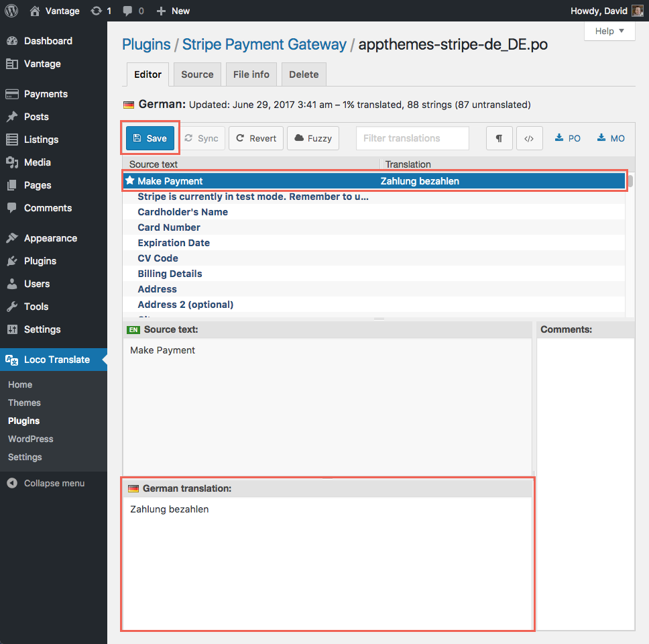Select the Card Number string
The height and width of the screenshot is (644, 649).
click(374, 227)
